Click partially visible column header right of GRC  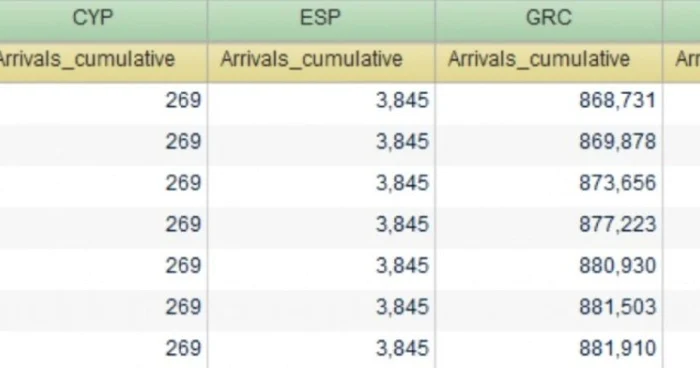682,20
